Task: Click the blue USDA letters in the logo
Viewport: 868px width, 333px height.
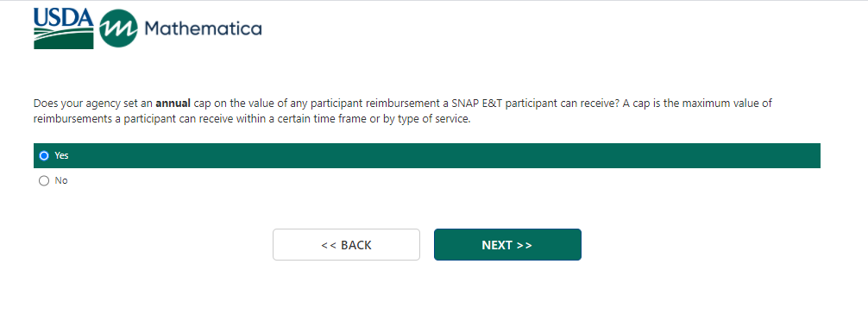Action: point(64,17)
